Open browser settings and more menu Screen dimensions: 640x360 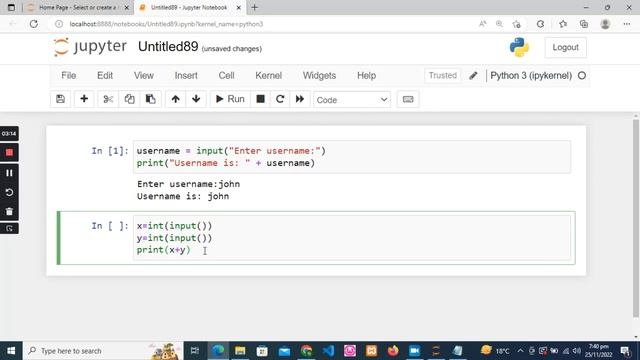627,24
